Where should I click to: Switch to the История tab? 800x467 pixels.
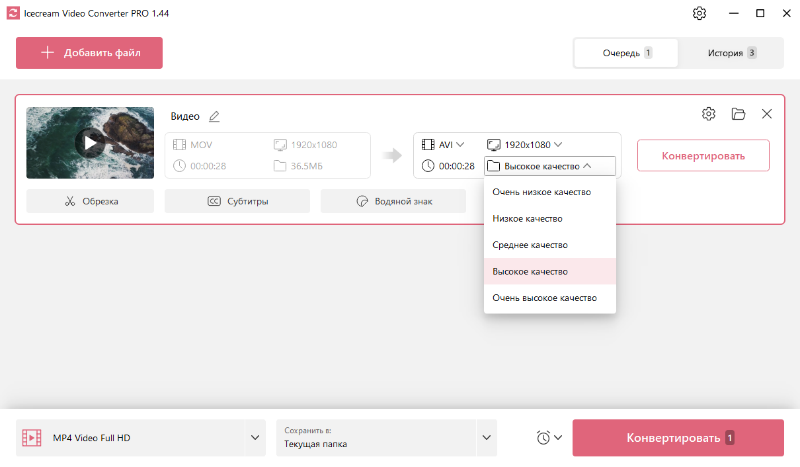(x=731, y=53)
